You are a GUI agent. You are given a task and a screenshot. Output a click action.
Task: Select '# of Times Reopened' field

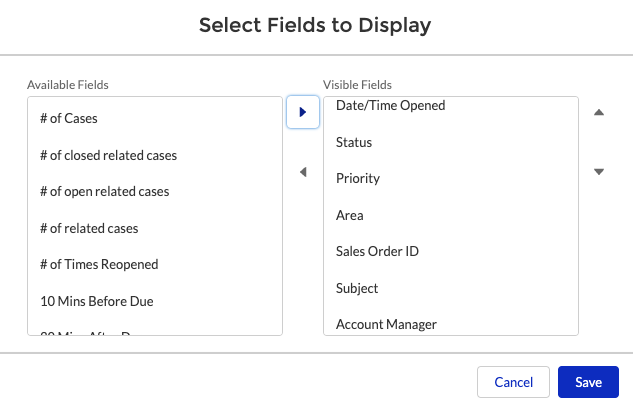[x=155, y=264]
